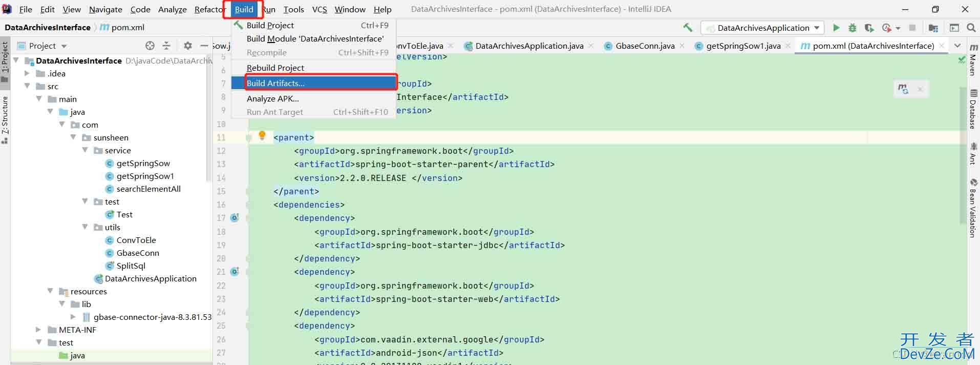Screen dimensions: 980x365
Task: Click the build hammer icon in toolbar
Action: [x=688, y=28]
